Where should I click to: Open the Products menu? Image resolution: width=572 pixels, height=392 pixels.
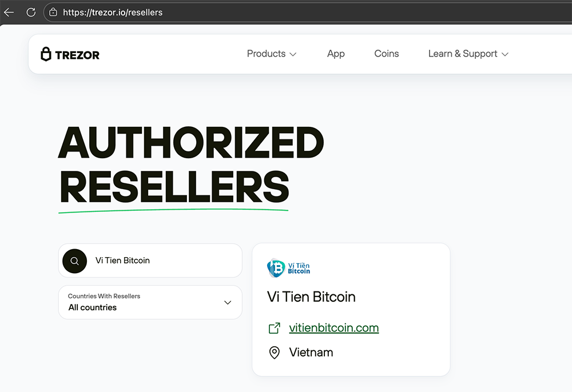(x=266, y=54)
